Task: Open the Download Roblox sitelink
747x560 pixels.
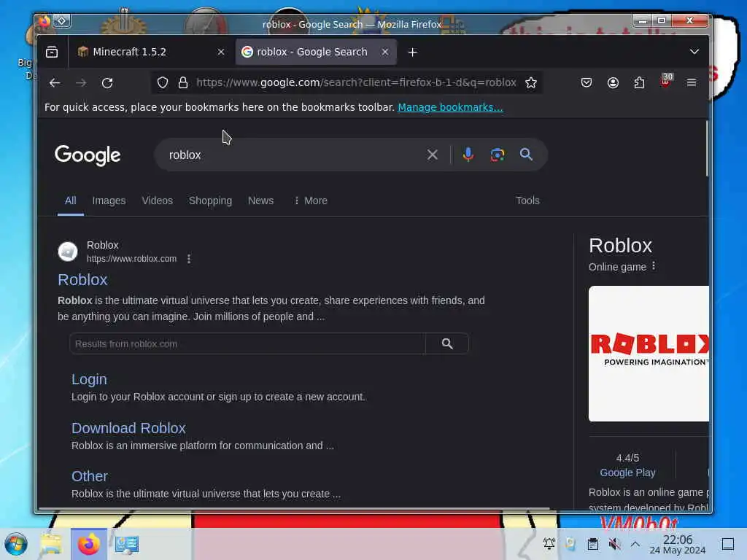Action: (x=128, y=428)
